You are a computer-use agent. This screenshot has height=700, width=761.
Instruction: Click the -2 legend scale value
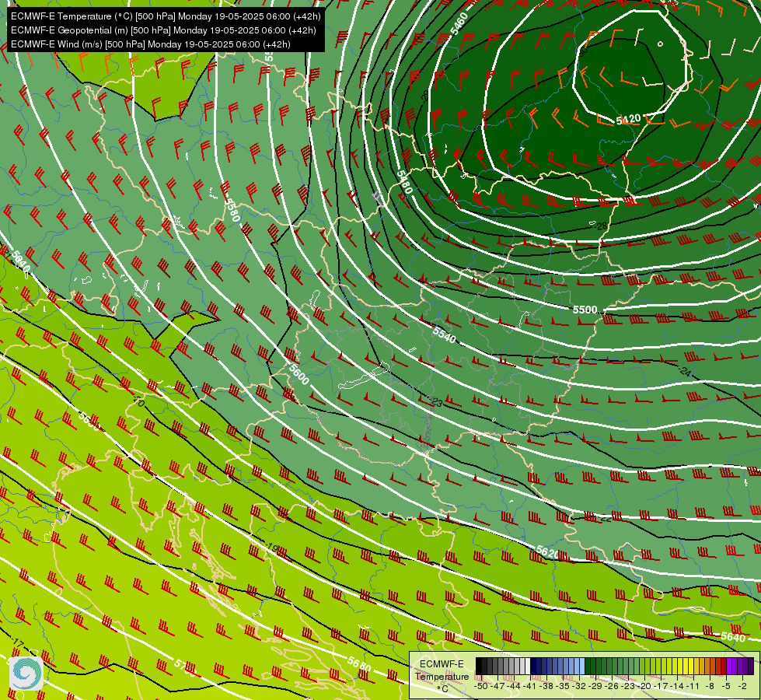tap(742, 686)
